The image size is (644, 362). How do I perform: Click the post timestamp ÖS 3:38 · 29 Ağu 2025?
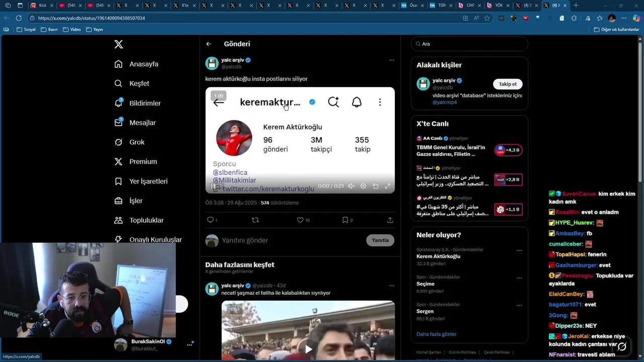232,203
